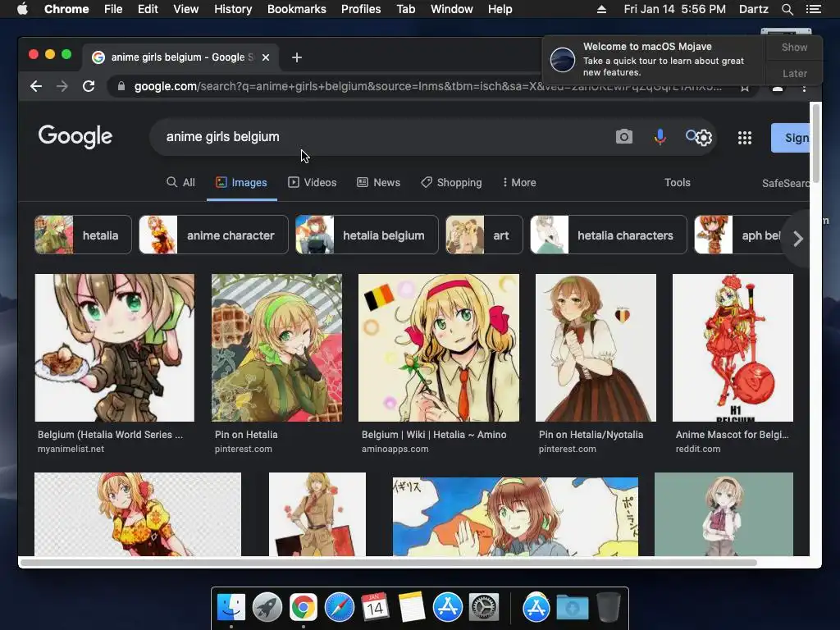The image size is (840, 630).
Task: Open the Pin on Hetalia image result
Action: tap(276, 348)
